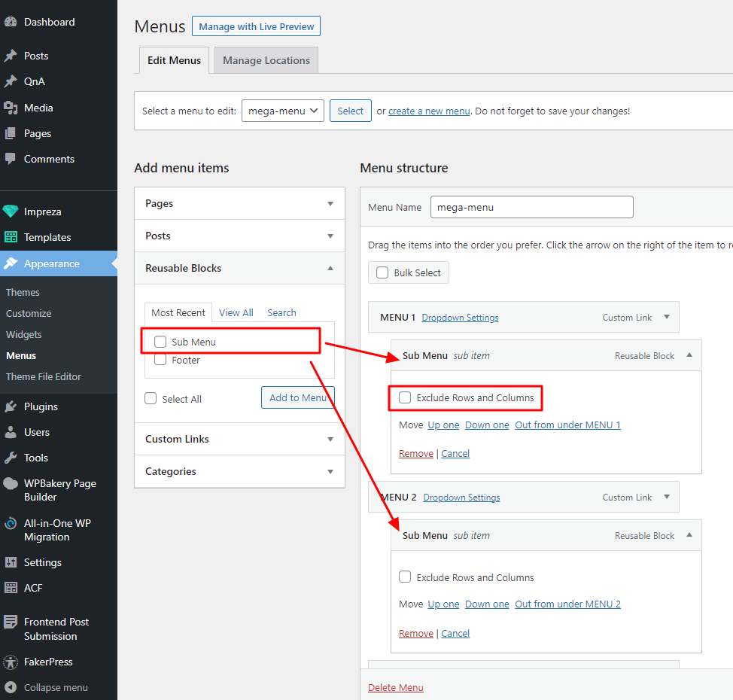Click Cancel link under MENU 2 Sub Menu

455,634
